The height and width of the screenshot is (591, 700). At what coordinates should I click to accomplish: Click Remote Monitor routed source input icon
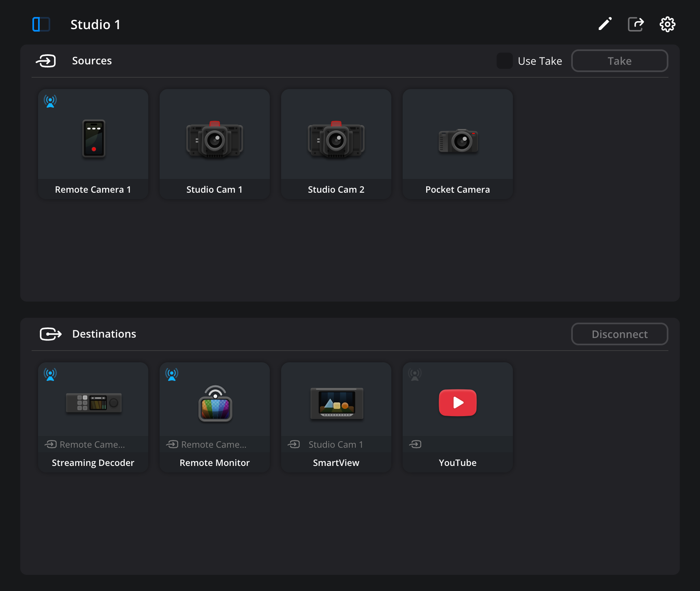[172, 444]
